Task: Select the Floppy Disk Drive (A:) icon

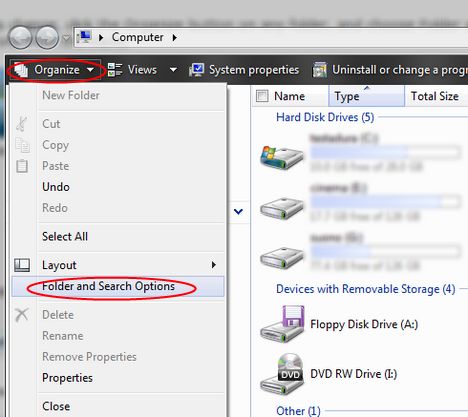Action: (282, 324)
